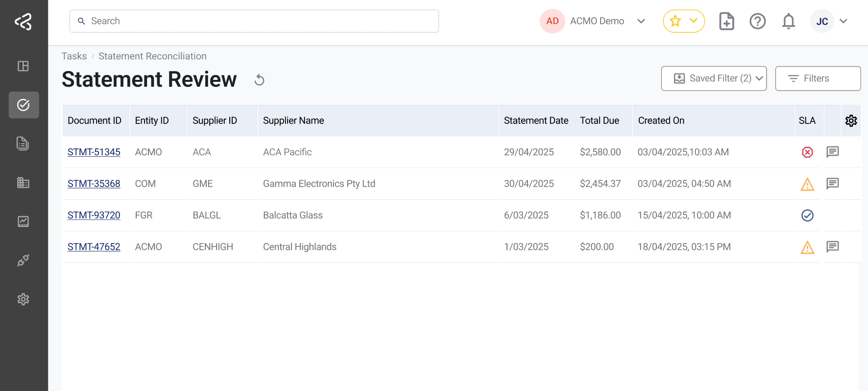868x391 pixels.
Task: Sort by Statement Date column header
Action: click(536, 121)
